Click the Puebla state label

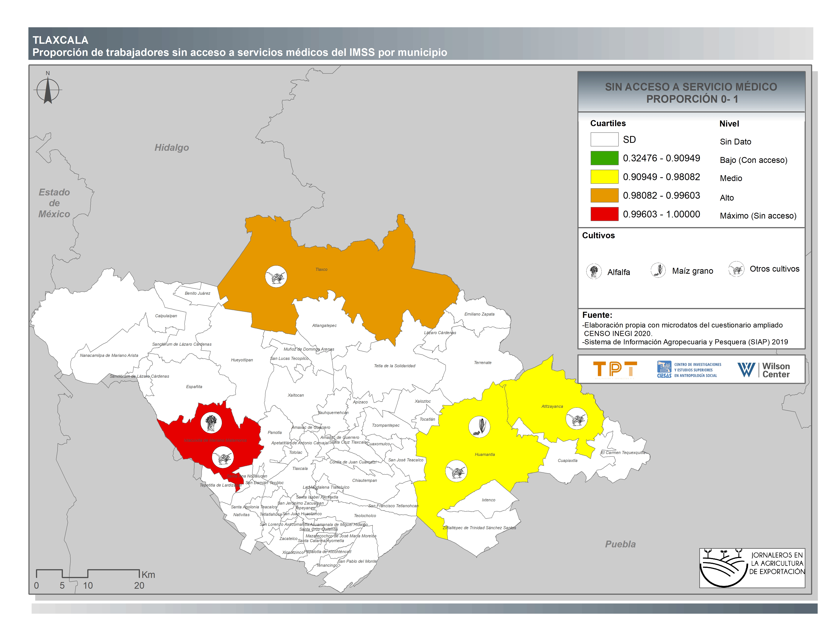click(620, 544)
